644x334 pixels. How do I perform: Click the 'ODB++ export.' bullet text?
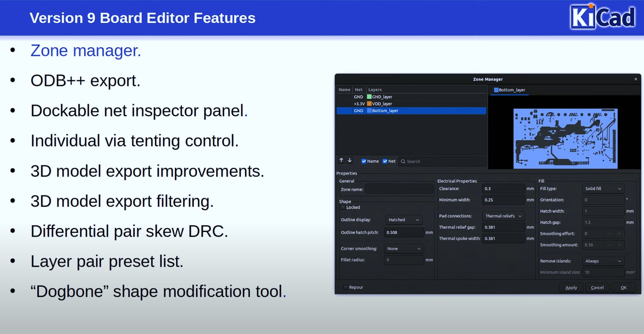[x=85, y=81]
